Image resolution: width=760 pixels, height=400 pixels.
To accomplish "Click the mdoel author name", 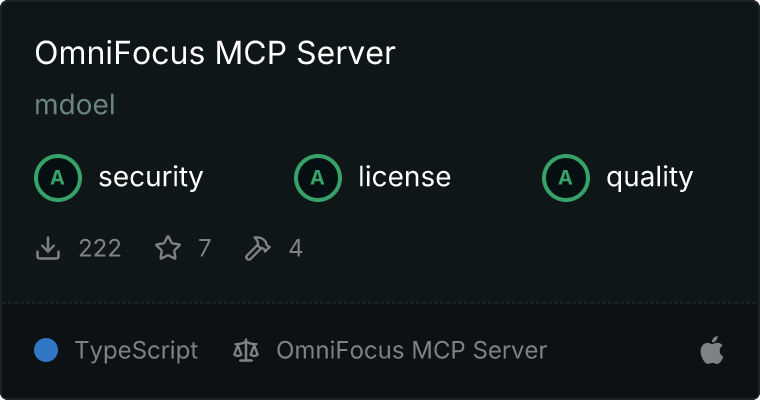I will pos(75,105).
